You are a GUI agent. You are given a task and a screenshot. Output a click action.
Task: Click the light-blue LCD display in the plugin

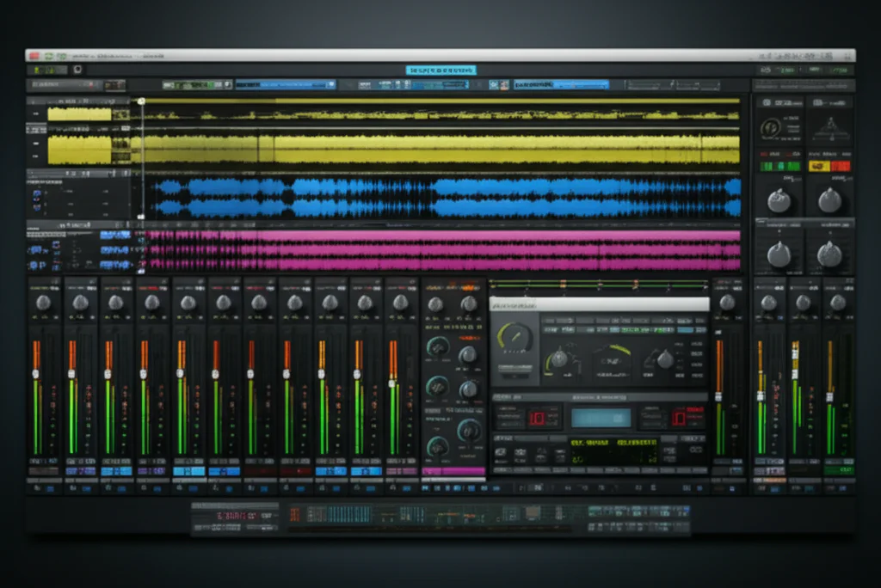[x=601, y=418]
